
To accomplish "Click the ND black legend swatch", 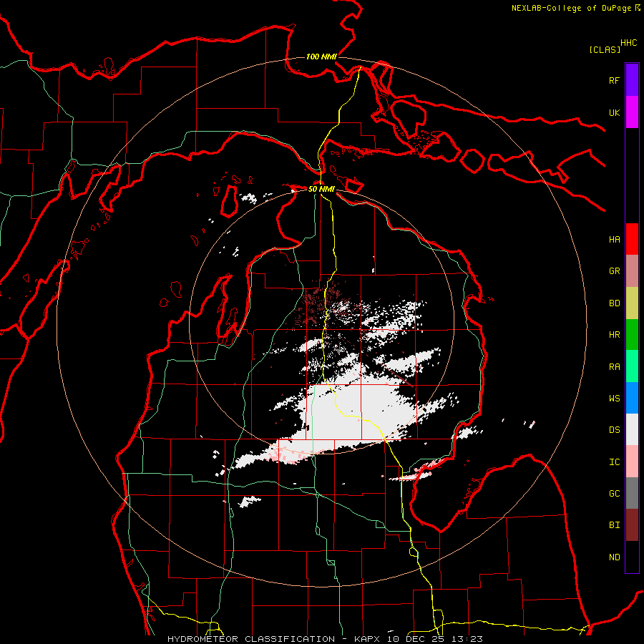I will click(x=632, y=557).
